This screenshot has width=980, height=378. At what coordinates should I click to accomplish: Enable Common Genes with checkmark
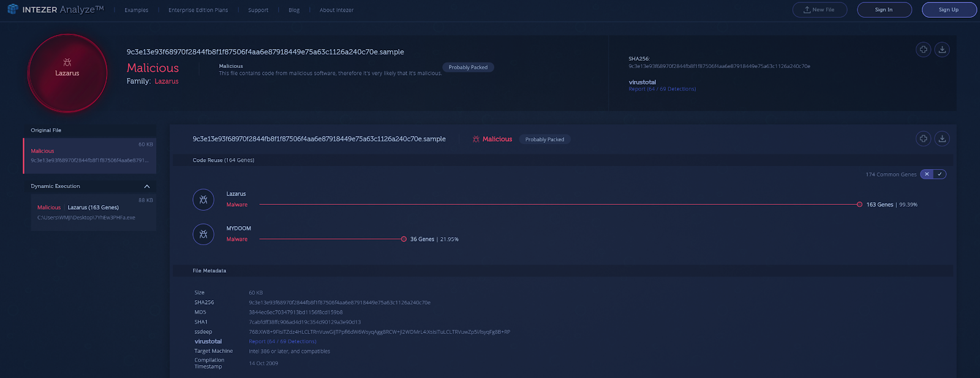pos(940,175)
